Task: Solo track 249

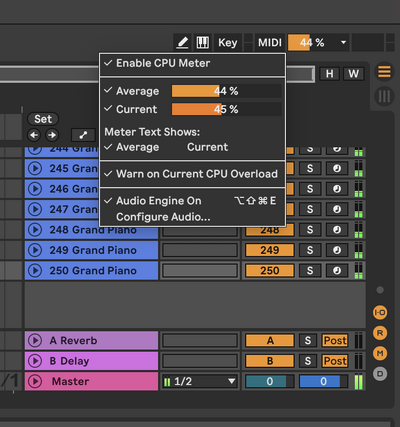Action: [x=310, y=250]
